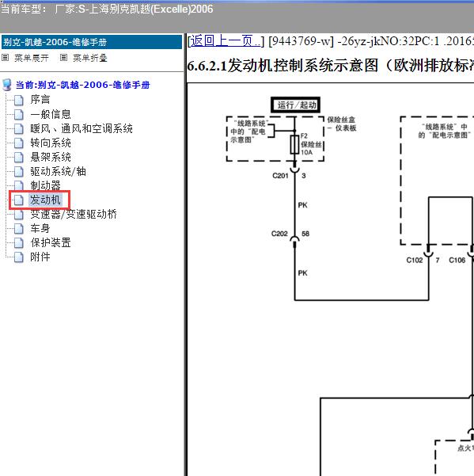Open the 悬架系统 chapter
The width and height of the screenshot is (474, 476).
[x=51, y=157]
